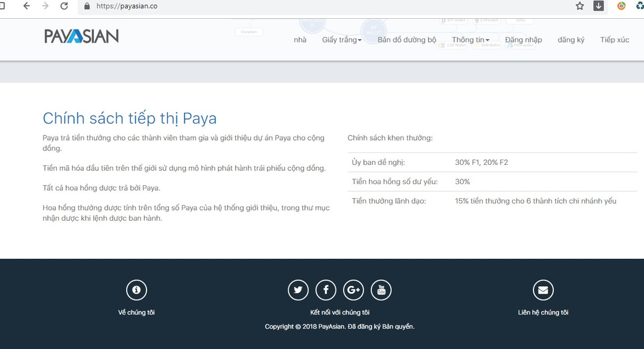
Task: Open the Facebook social icon
Action: [x=326, y=290]
